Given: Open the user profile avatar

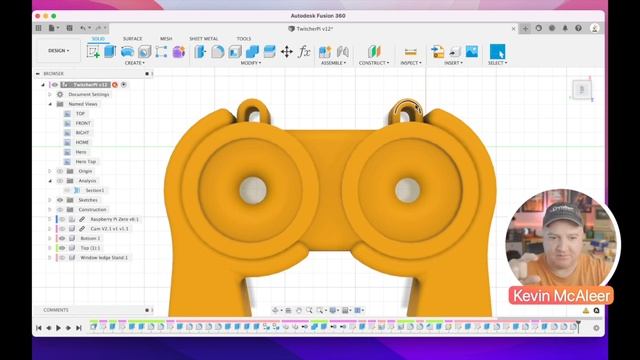Looking at the screenshot, I should [x=595, y=28].
